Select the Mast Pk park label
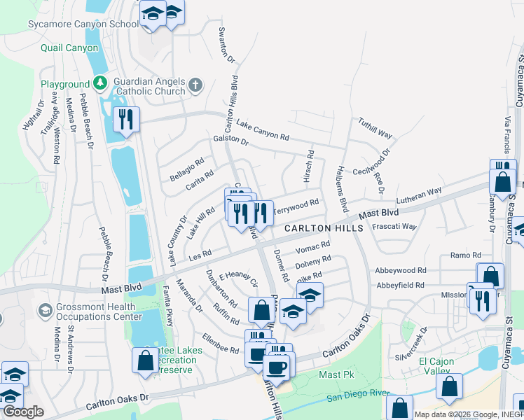The image size is (524, 420). coord(336,374)
